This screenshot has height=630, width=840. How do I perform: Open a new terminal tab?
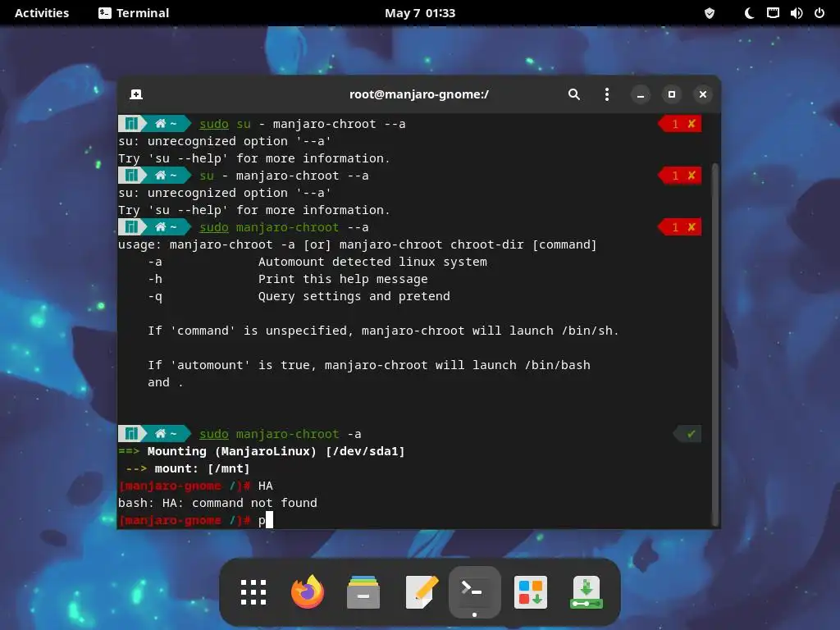pyautogui.click(x=136, y=94)
